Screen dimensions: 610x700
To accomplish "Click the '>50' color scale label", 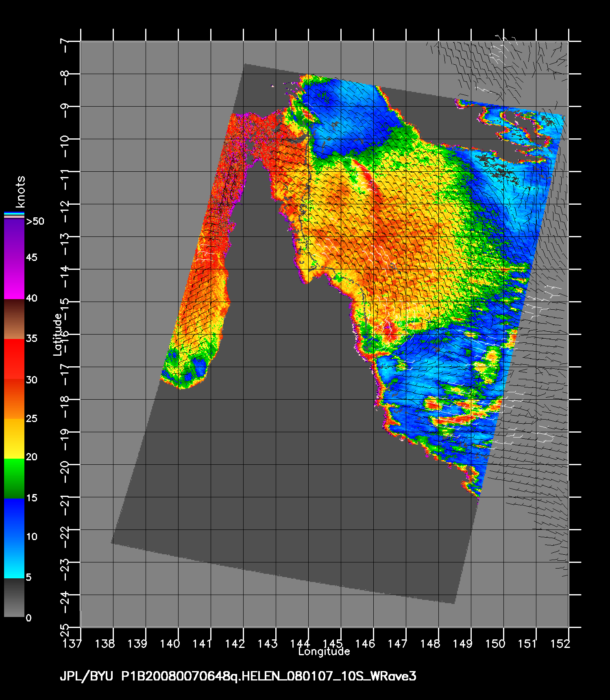I will coord(35,221).
